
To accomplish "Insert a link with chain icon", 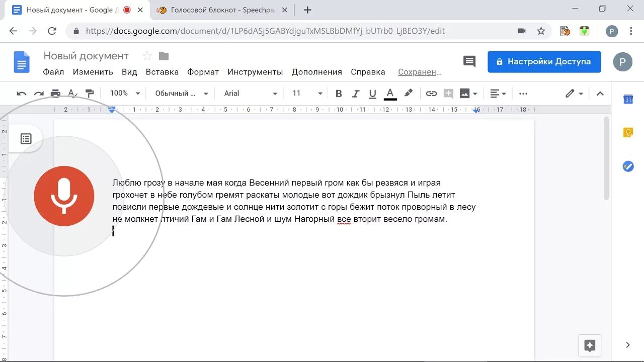I will 431,94.
